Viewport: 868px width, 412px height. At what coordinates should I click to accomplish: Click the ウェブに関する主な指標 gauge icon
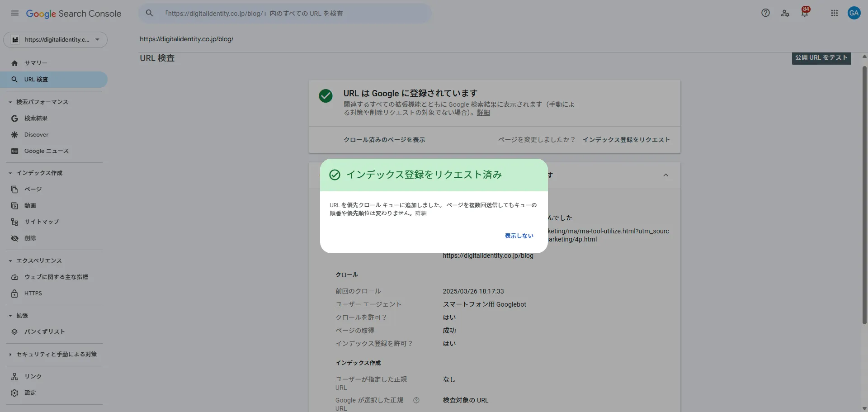(x=14, y=277)
